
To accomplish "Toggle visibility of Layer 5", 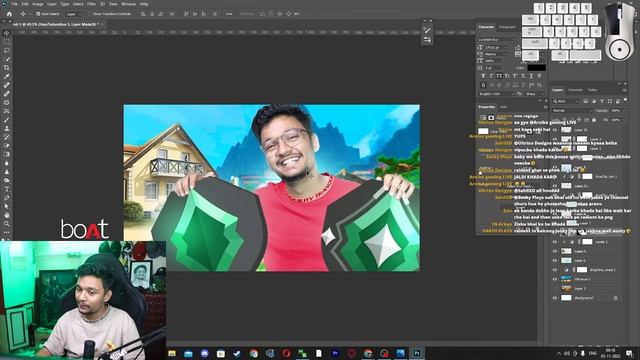I will [555, 251].
